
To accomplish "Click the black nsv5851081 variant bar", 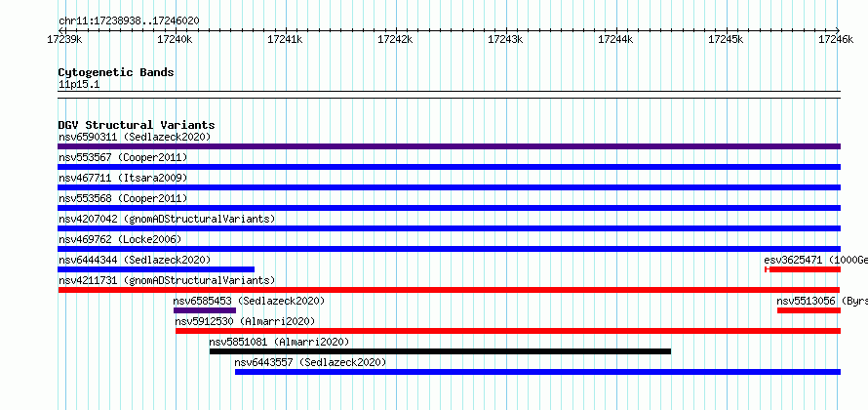I will tap(440, 351).
